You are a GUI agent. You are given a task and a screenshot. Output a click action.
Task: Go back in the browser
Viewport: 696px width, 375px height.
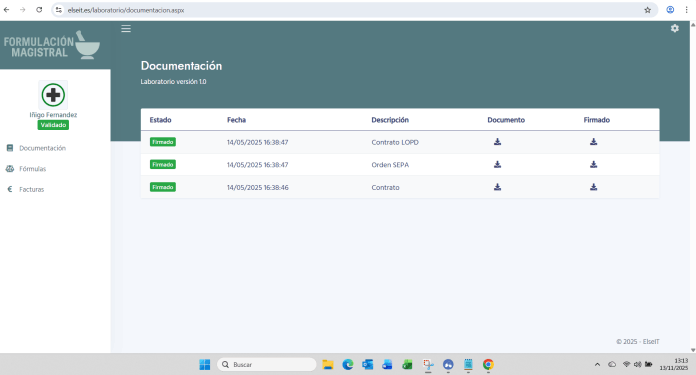[x=7, y=10]
